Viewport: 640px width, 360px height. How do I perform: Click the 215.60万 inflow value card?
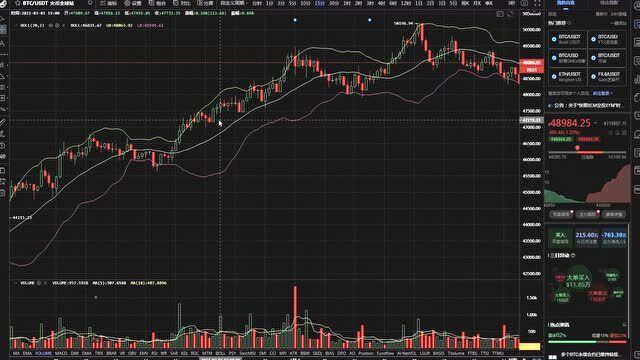click(x=587, y=238)
